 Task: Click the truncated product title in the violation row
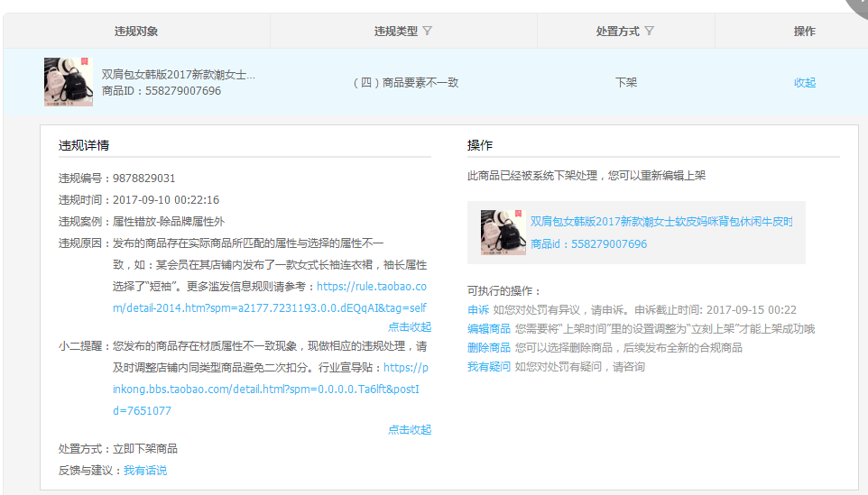178,75
